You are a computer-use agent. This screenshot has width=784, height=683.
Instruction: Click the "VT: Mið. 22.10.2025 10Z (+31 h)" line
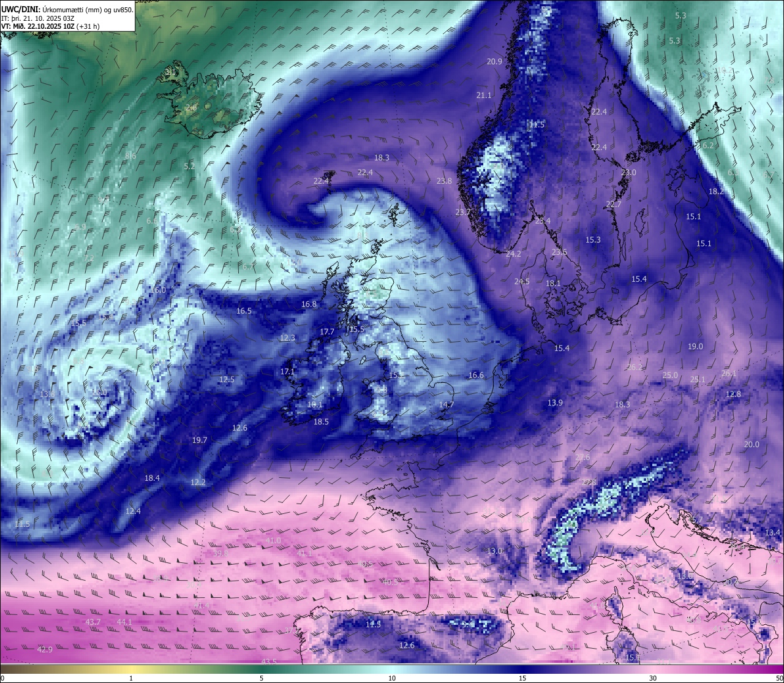pos(50,26)
